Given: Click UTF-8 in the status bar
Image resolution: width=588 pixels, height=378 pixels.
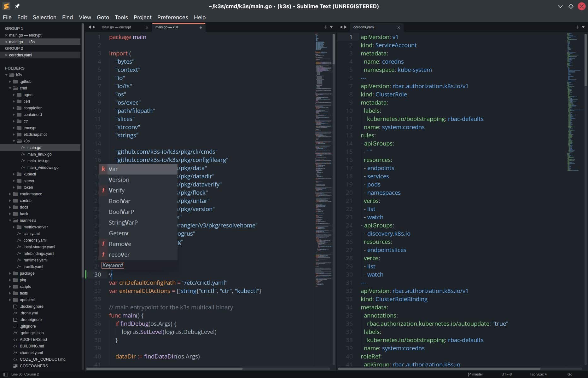Looking at the screenshot, I should point(506,374).
